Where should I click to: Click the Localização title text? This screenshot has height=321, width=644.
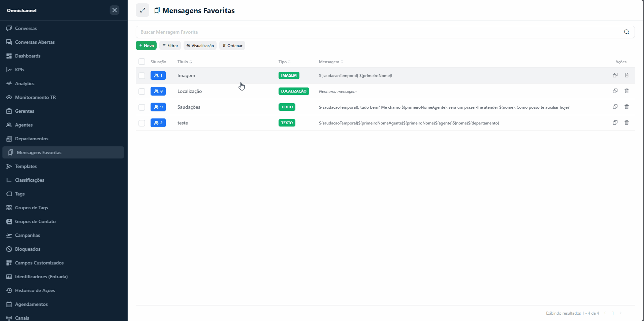[190, 91]
